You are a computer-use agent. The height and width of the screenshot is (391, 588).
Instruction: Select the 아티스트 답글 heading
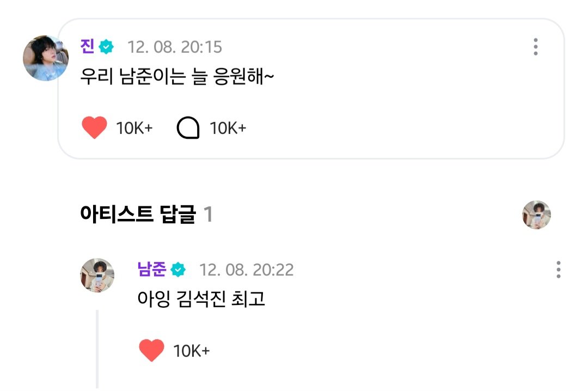point(137,215)
